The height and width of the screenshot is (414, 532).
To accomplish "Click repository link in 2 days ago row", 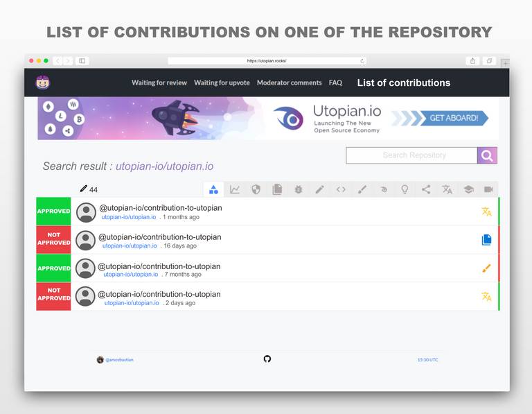I will click(132, 302).
